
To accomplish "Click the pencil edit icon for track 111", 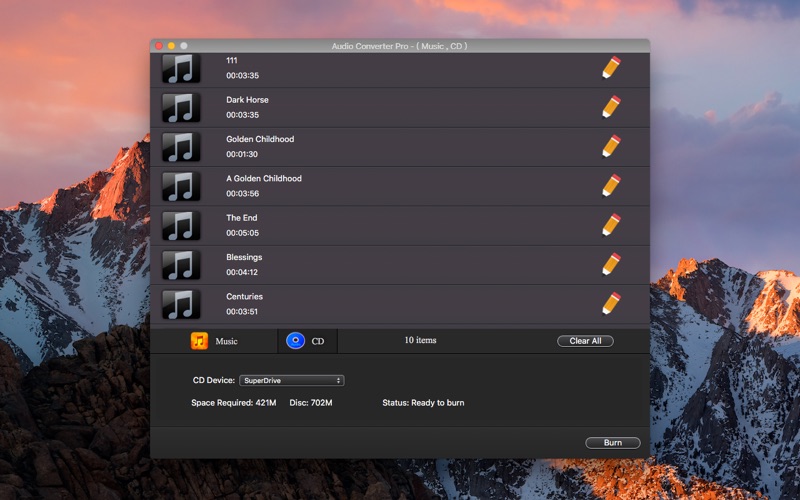I will 611,67.
